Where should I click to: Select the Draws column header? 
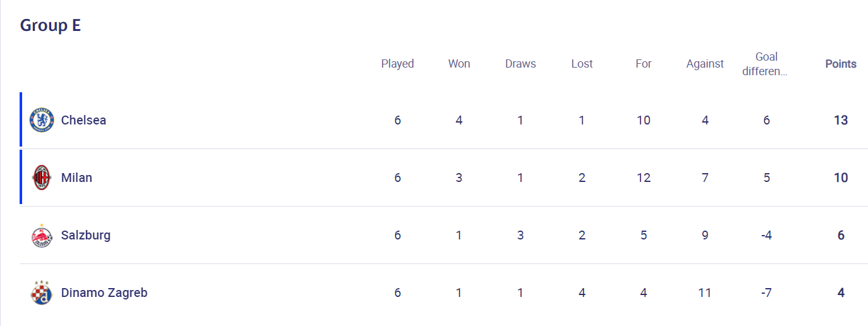pyautogui.click(x=520, y=64)
